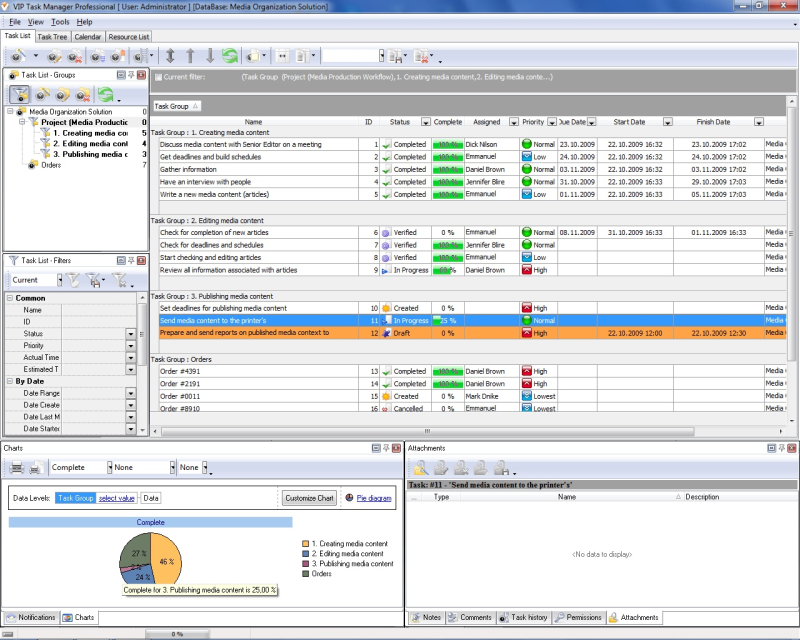Open the Status filter dropdown
The height and width of the screenshot is (640, 800).
click(130, 334)
